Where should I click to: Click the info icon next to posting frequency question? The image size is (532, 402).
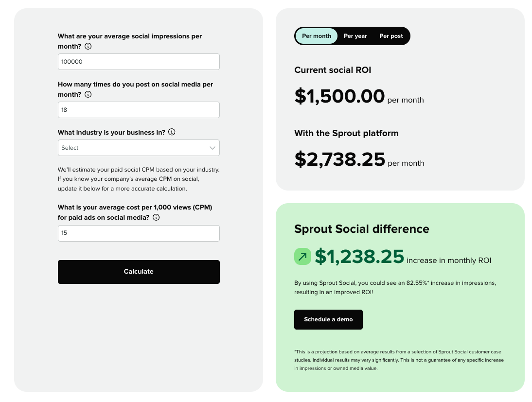coord(88,94)
